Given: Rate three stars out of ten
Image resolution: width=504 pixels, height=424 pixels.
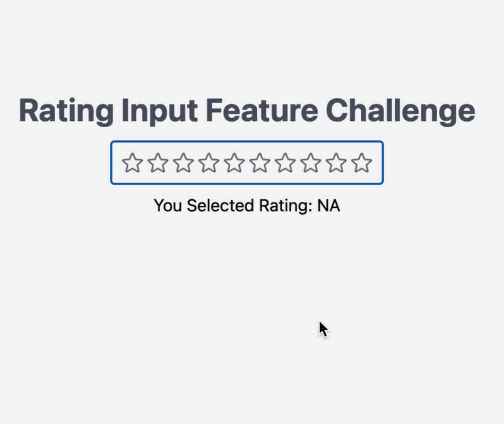Looking at the screenshot, I should (184, 163).
